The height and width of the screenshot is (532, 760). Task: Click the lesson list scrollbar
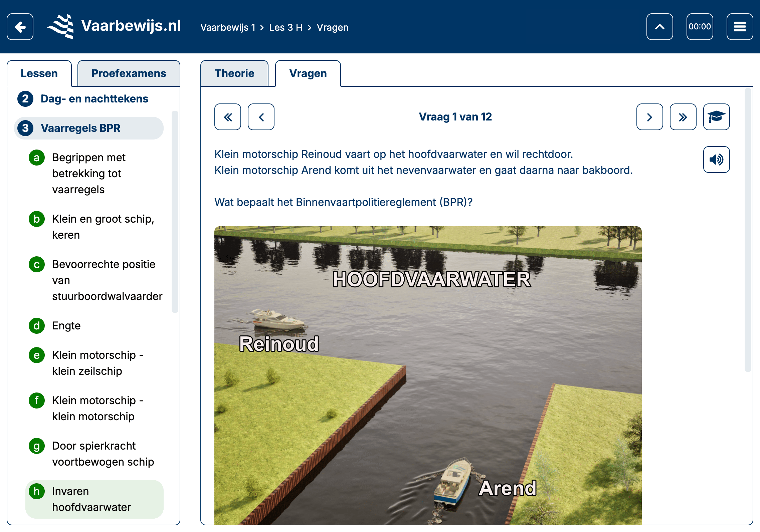pos(174,212)
